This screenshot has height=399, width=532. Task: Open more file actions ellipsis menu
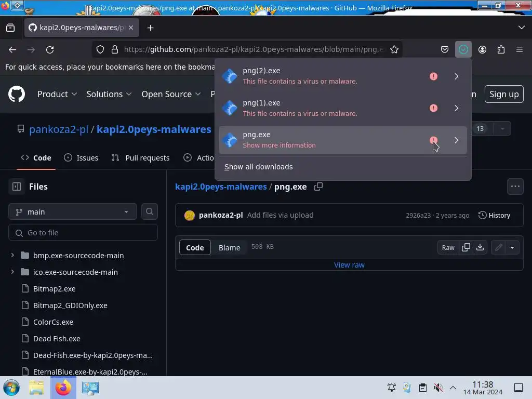(x=515, y=187)
